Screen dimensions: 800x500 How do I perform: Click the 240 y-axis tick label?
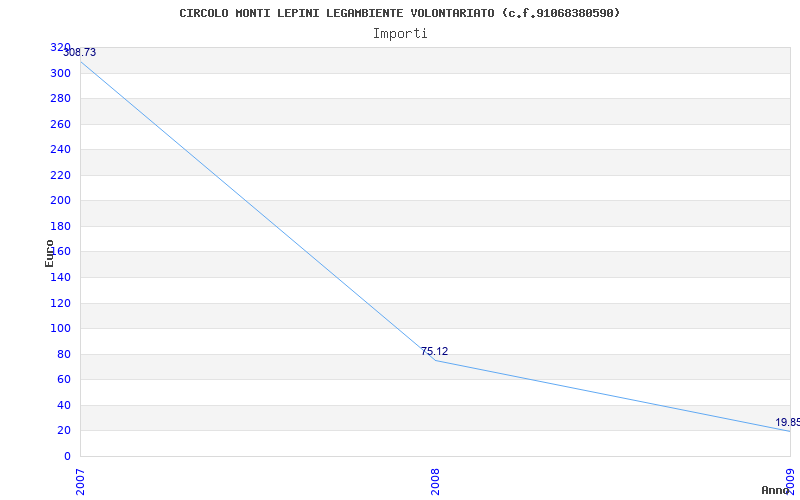tap(60, 150)
